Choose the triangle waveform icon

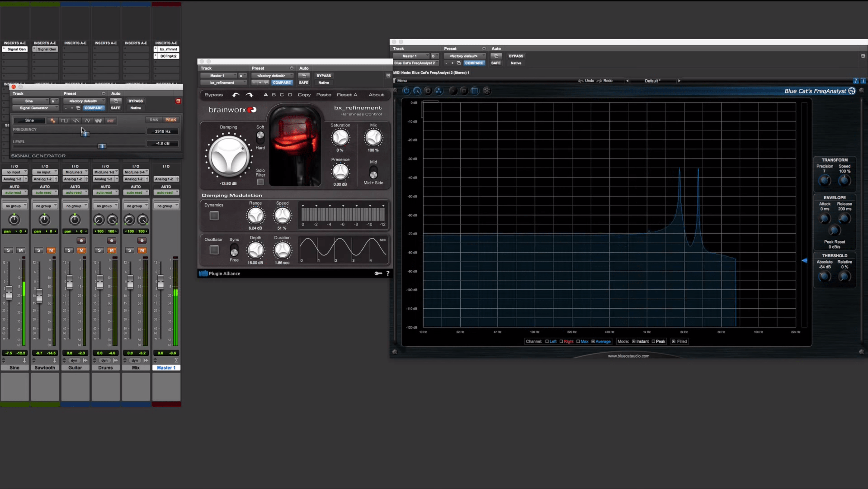coord(87,120)
